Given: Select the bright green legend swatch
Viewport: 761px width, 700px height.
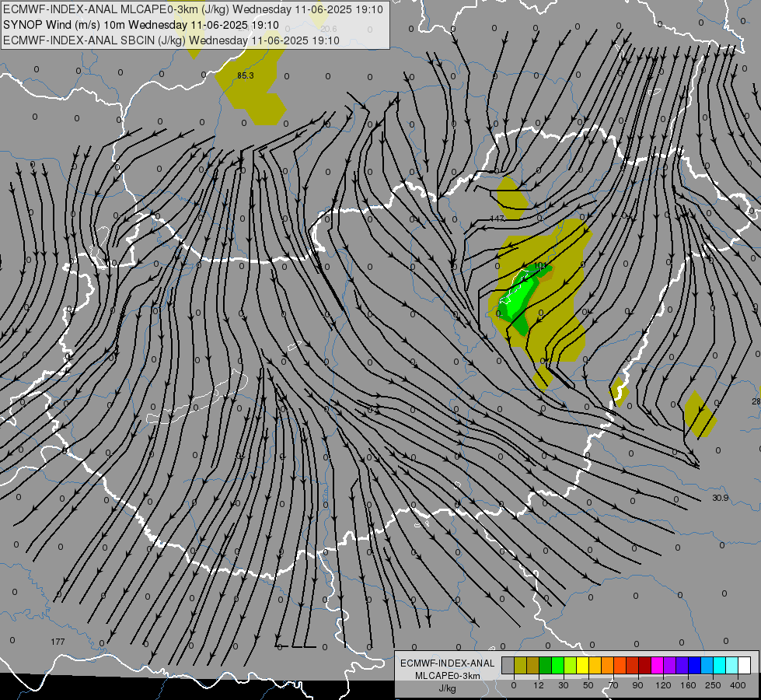Looking at the screenshot, I should click(x=557, y=665).
